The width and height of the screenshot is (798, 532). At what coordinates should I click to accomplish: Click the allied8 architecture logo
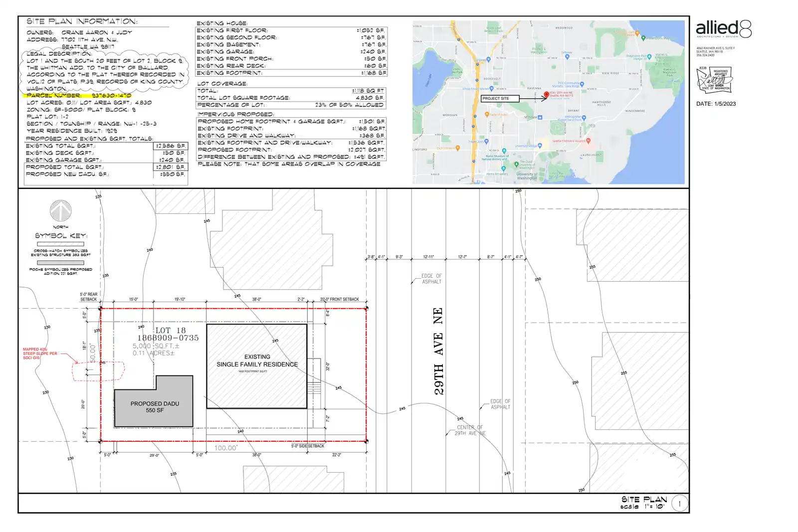723,29
